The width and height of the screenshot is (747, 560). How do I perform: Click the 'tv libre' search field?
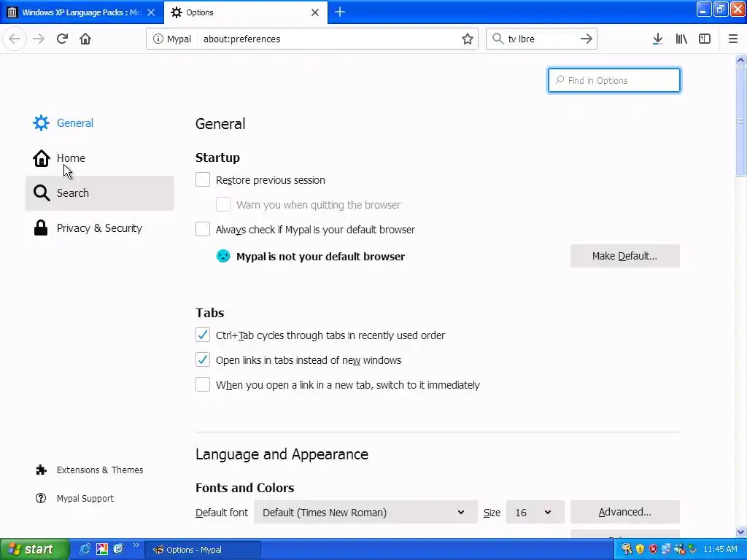(x=541, y=39)
